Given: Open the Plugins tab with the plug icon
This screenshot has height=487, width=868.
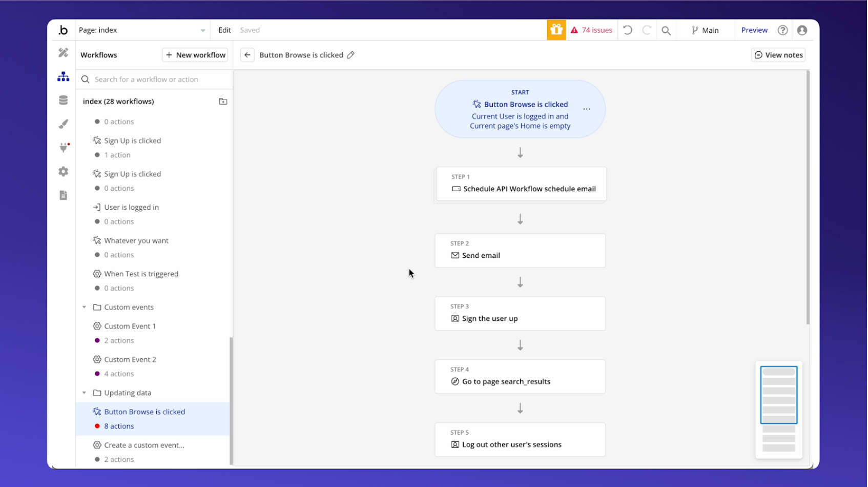Looking at the screenshot, I should (x=63, y=147).
